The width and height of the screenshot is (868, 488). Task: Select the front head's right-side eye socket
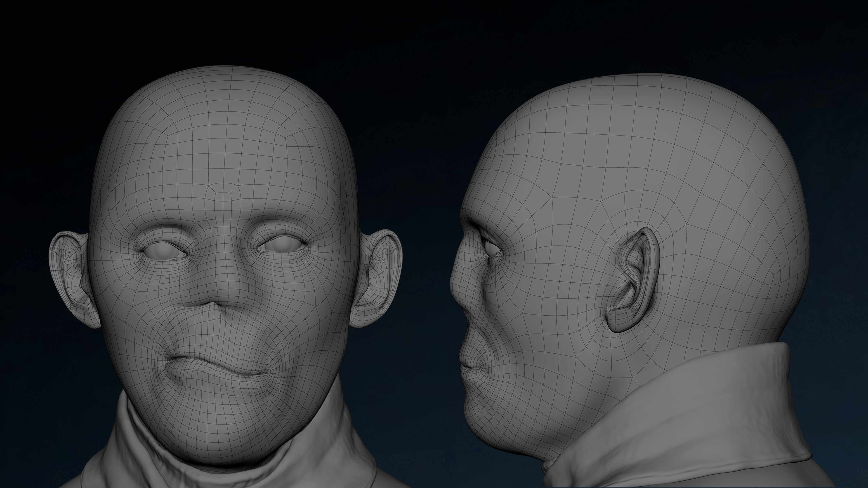[x=281, y=244]
